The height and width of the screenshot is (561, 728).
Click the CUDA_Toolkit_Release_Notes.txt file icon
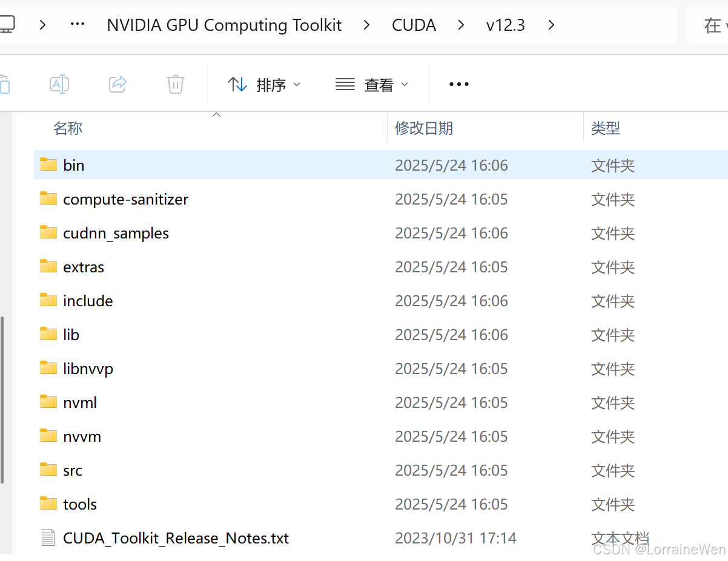(x=48, y=537)
